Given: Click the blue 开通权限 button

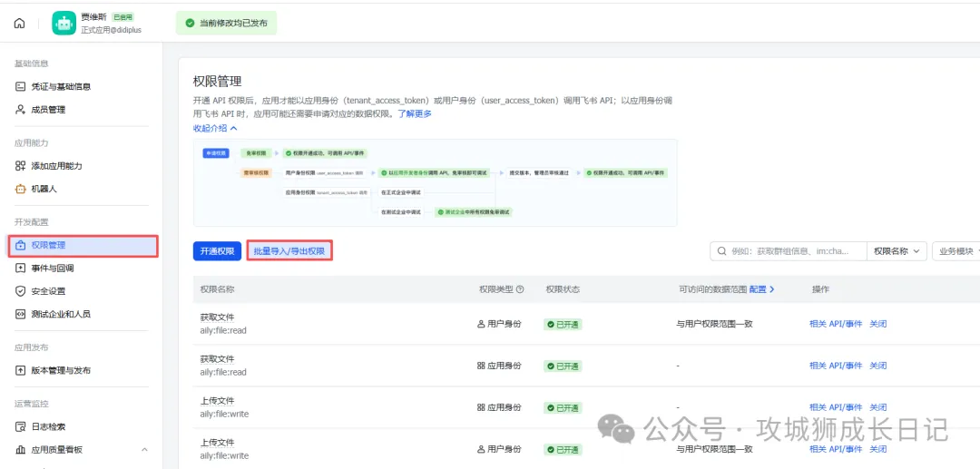Looking at the screenshot, I should click(217, 251).
